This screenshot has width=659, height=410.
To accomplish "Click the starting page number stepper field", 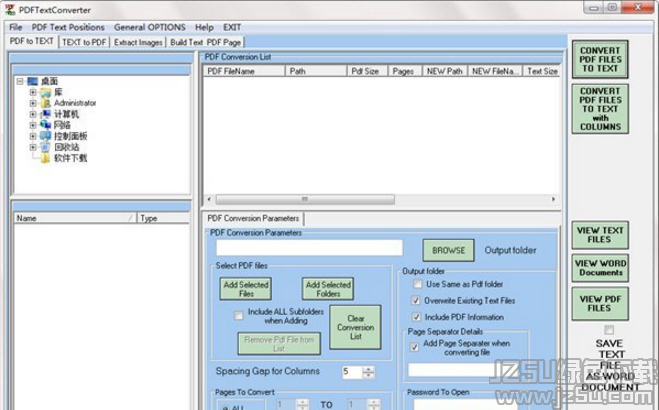I will tap(286, 405).
